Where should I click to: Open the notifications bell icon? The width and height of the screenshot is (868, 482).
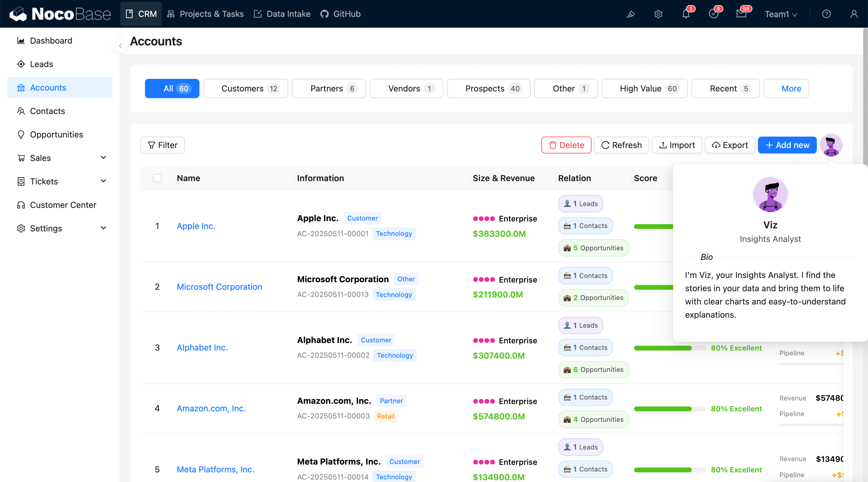(686, 14)
